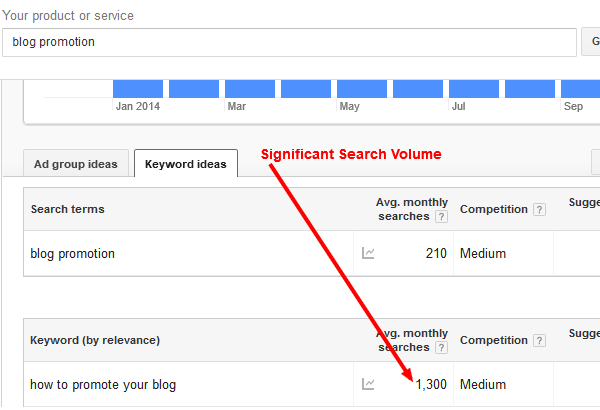Click the blog promotion search term
600x410 pixels.
coord(73,254)
